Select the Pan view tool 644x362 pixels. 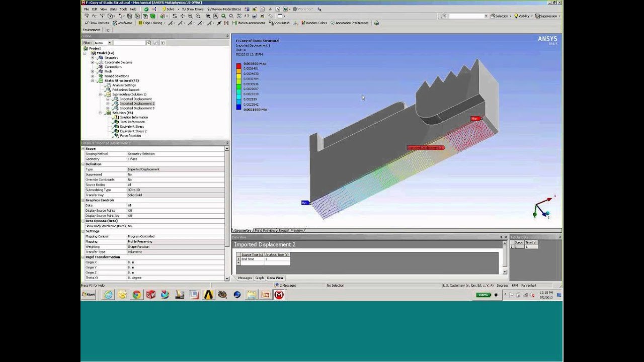[182, 16]
